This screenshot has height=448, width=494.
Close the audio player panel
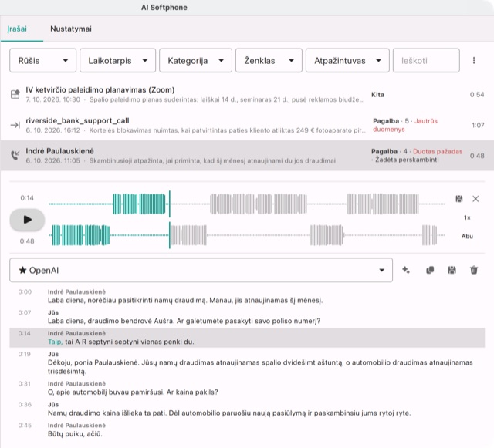point(475,199)
